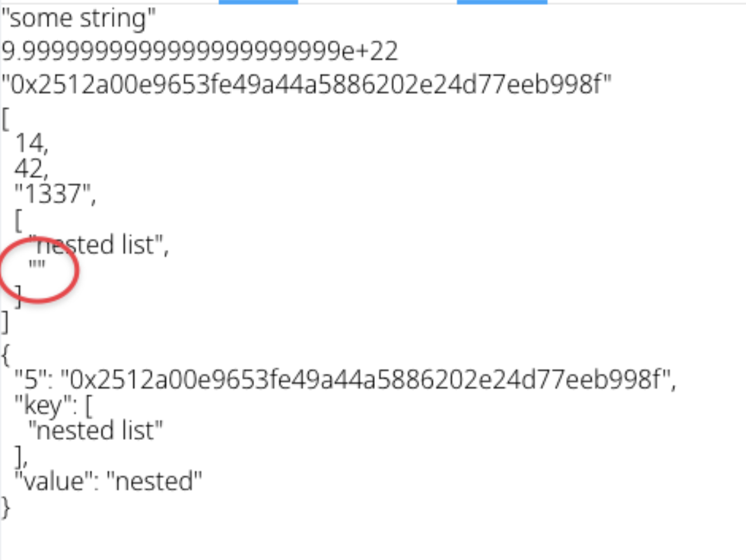The image size is (746, 560).
Task: Click the "value" property name
Action: 53,481
